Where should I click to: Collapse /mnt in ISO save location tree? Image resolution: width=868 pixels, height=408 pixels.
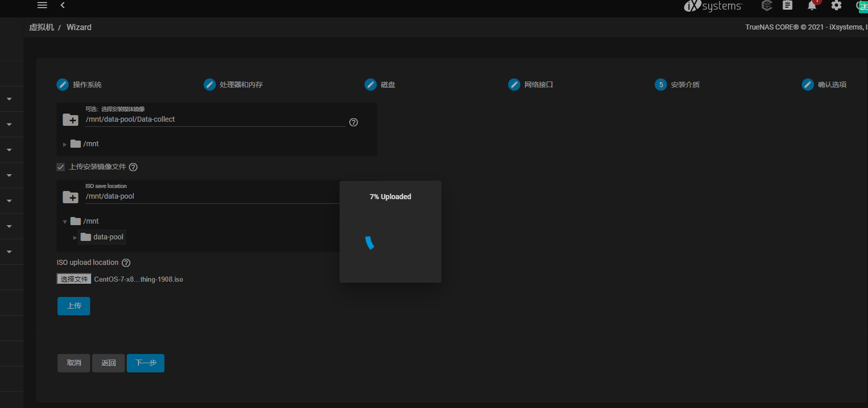click(65, 222)
